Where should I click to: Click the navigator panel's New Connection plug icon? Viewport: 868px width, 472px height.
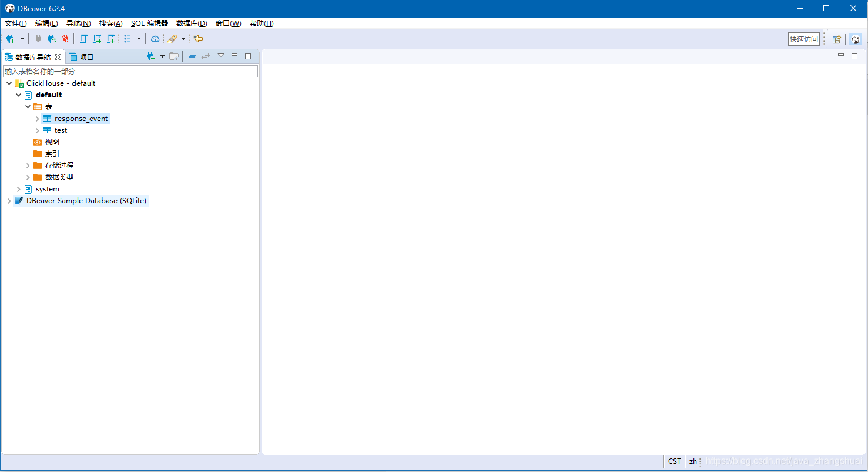[151, 56]
